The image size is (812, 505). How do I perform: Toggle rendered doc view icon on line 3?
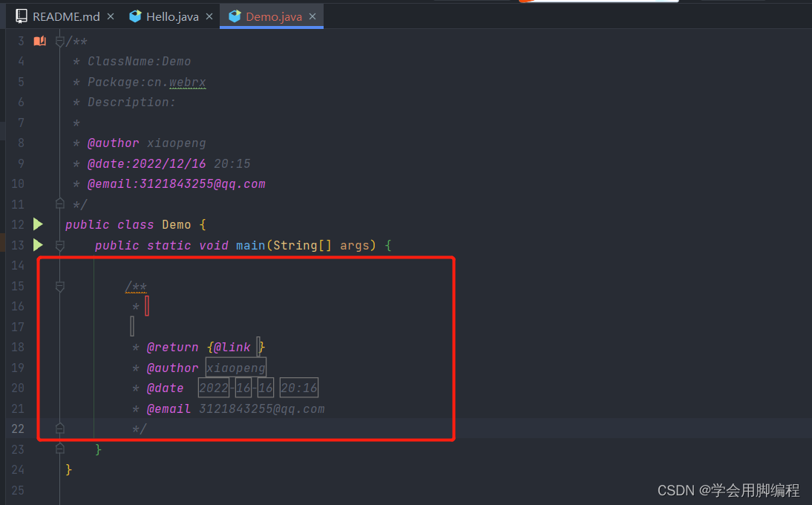pos(40,41)
